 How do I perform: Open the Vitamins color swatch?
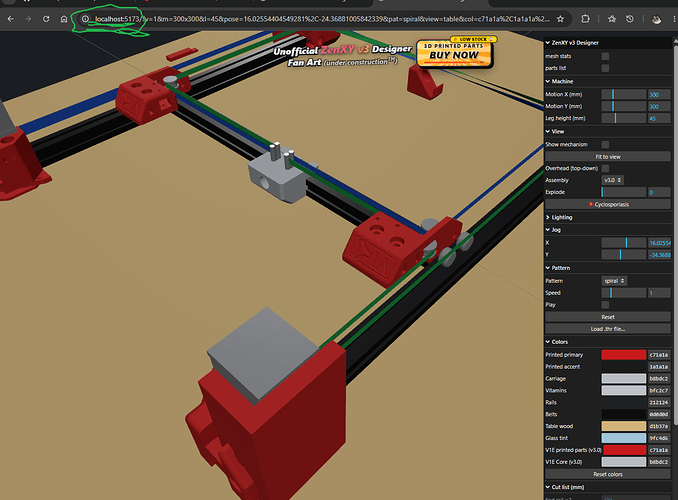tap(624, 390)
